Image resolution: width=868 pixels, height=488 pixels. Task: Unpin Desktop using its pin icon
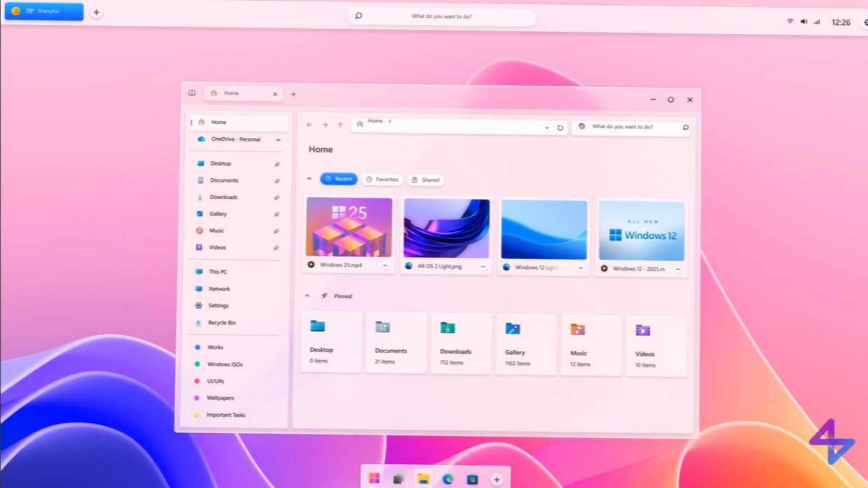[277, 164]
